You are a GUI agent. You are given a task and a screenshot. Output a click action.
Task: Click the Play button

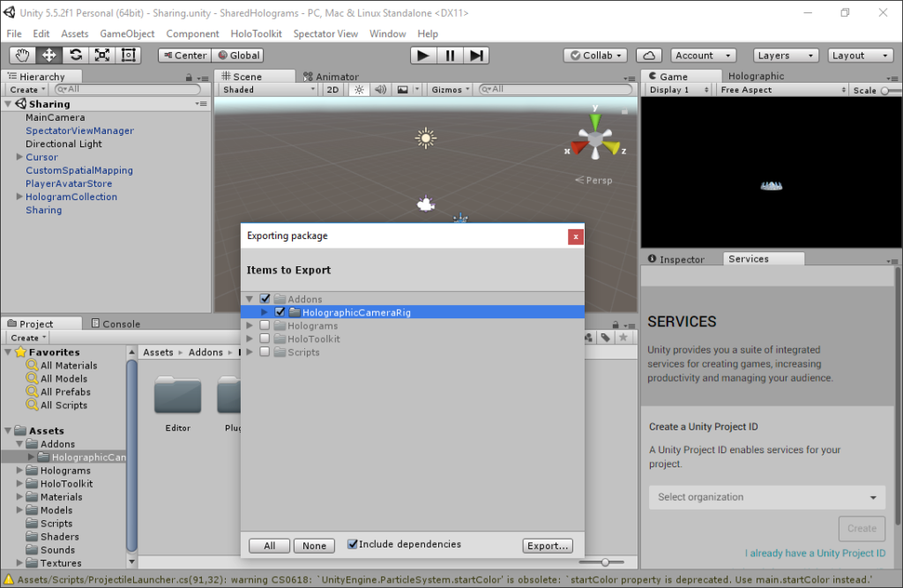423,56
